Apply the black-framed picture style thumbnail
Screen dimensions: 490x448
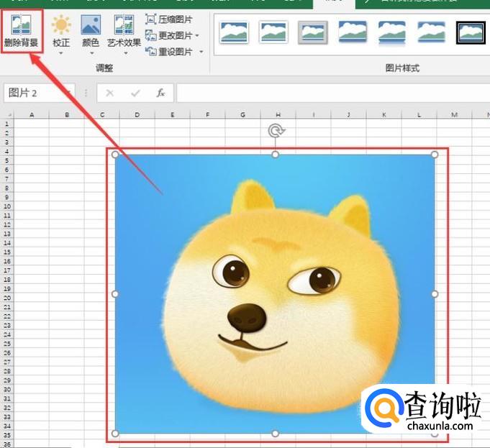[471, 32]
